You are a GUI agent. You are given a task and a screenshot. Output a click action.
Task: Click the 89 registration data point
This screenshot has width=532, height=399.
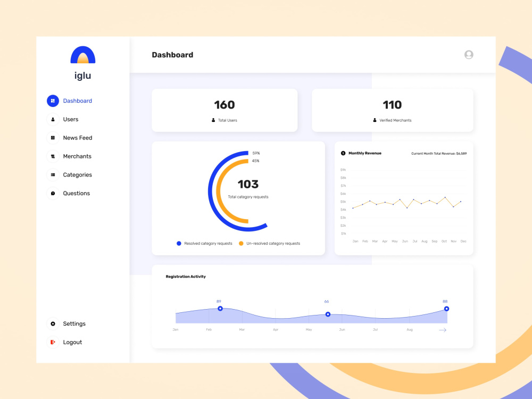pos(220,309)
